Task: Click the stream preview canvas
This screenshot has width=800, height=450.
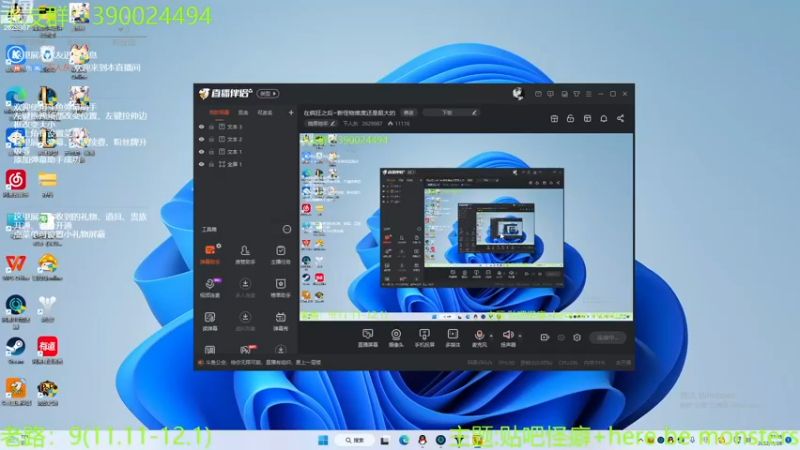Action: point(466,227)
